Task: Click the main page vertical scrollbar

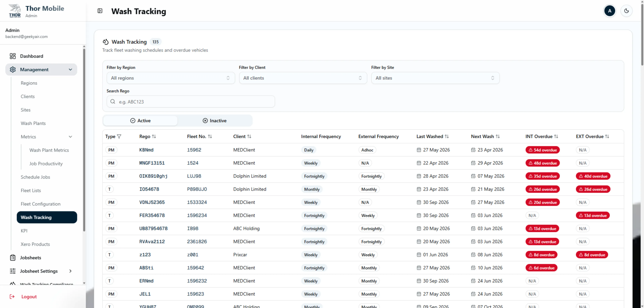Action: point(642,35)
